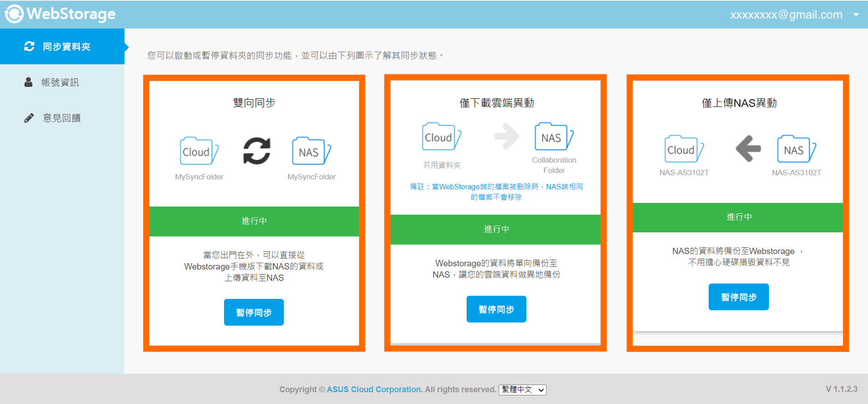Click the right arrow icon in download card
868x404 pixels.
pyautogui.click(x=507, y=136)
